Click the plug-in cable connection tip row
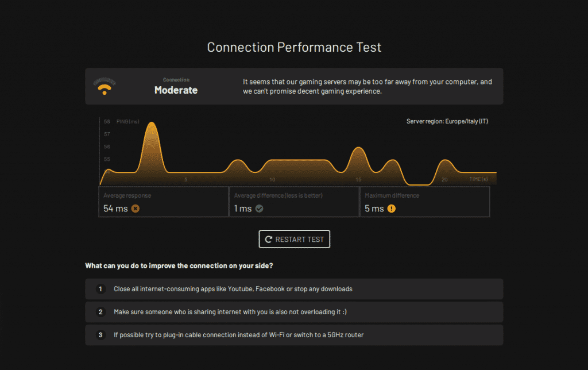This screenshot has width=588, height=370. tap(294, 334)
